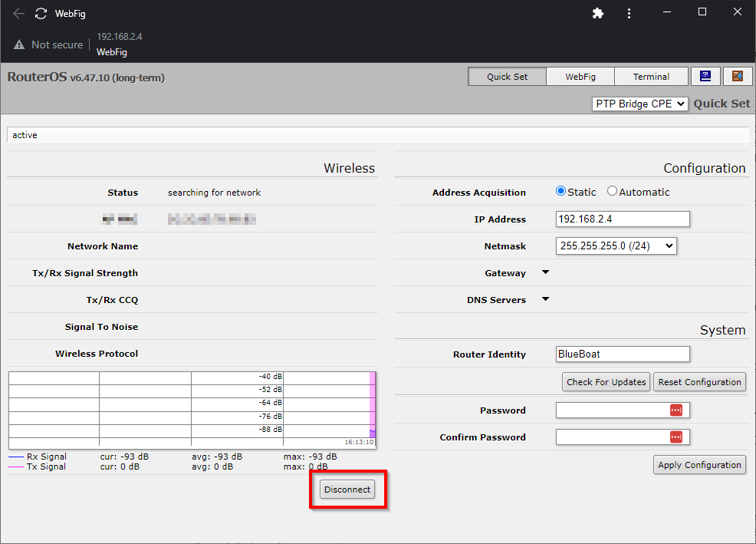The height and width of the screenshot is (544, 756).
Task: Open the browser extensions puzzle icon
Action: point(598,14)
